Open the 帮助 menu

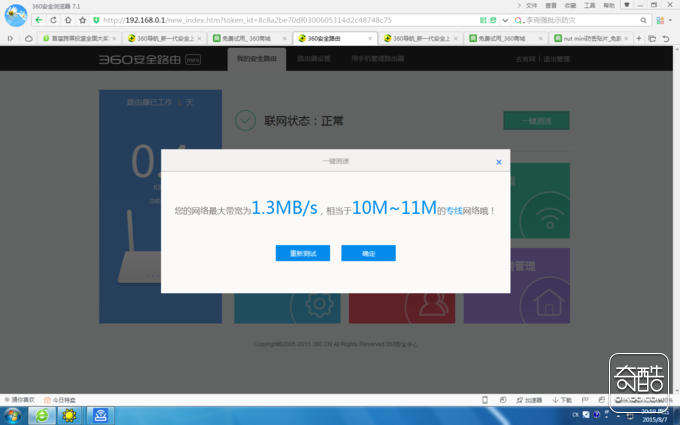coord(609,6)
